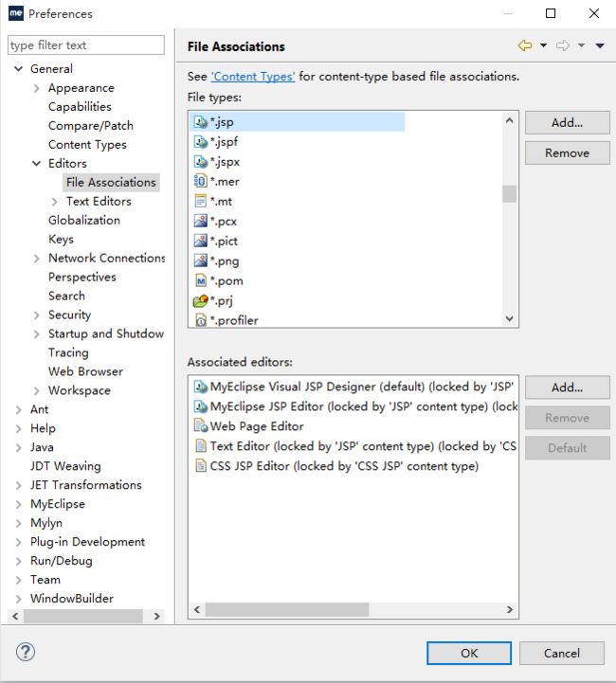The image size is (616, 683).
Task: Click the grayed forward navigation arrow
Action: pos(563,45)
